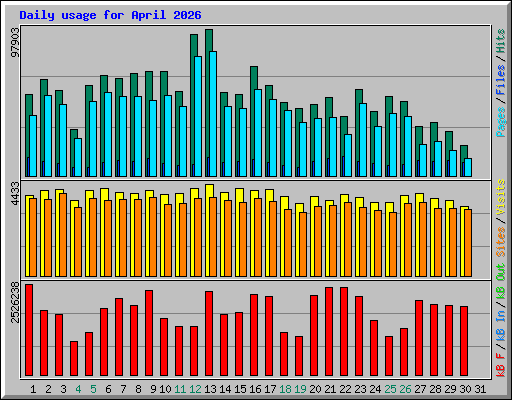Click the orange 'Sites' legend label
512x400 pixels.
click(x=501, y=242)
